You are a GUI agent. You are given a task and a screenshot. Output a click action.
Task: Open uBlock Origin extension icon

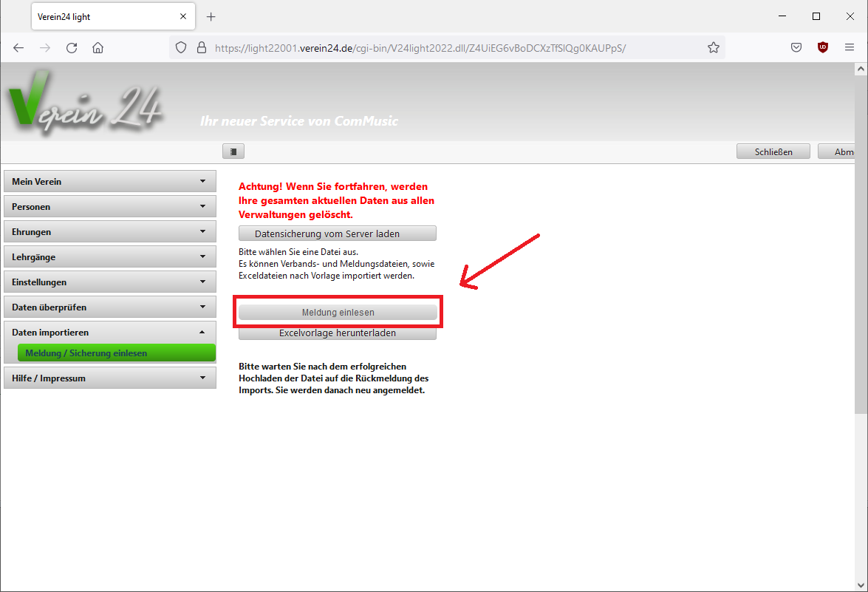(x=823, y=47)
